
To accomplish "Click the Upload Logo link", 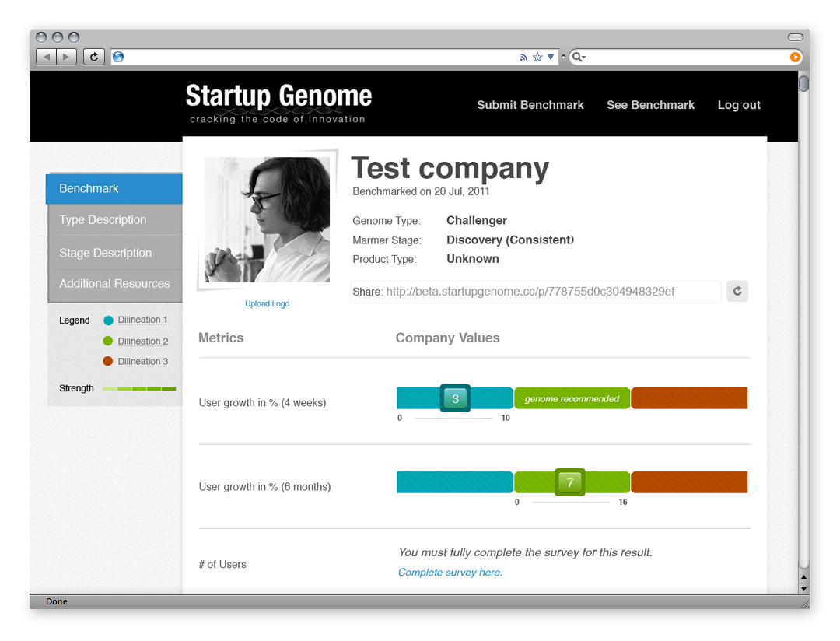I will click(268, 304).
